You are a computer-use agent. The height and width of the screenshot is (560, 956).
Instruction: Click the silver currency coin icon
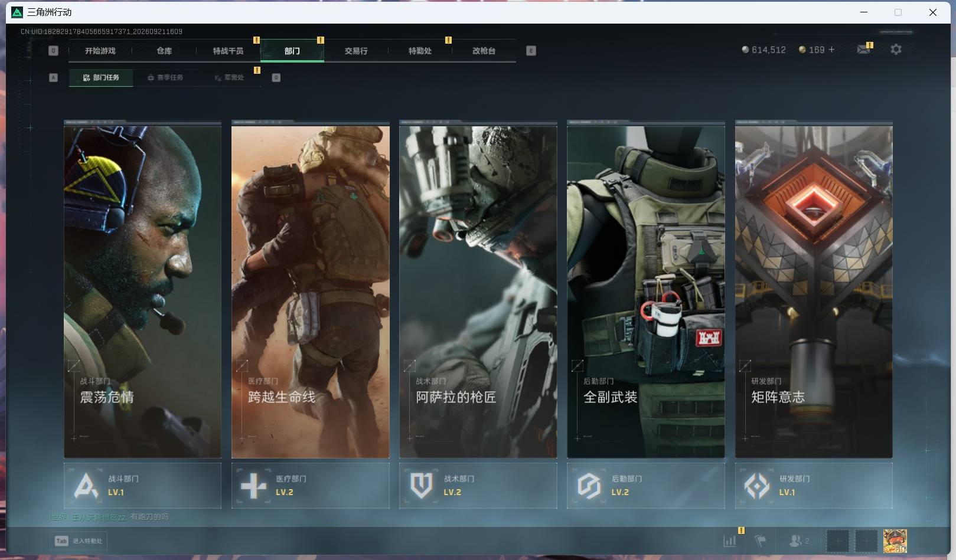click(745, 50)
